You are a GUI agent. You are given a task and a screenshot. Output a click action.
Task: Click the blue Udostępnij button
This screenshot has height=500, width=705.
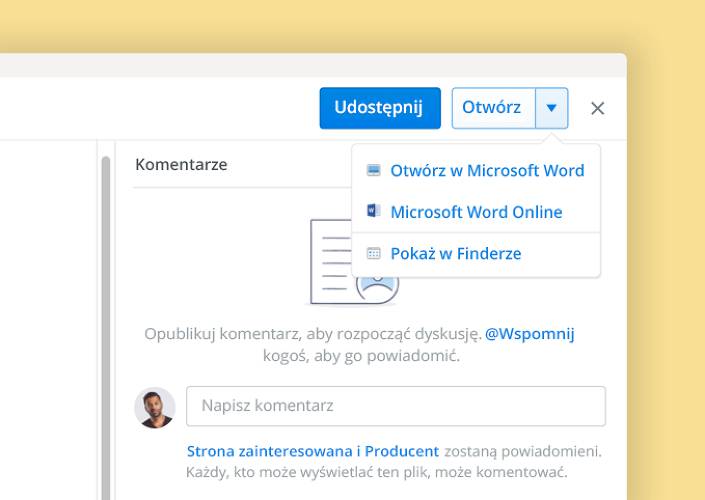pyautogui.click(x=380, y=108)
